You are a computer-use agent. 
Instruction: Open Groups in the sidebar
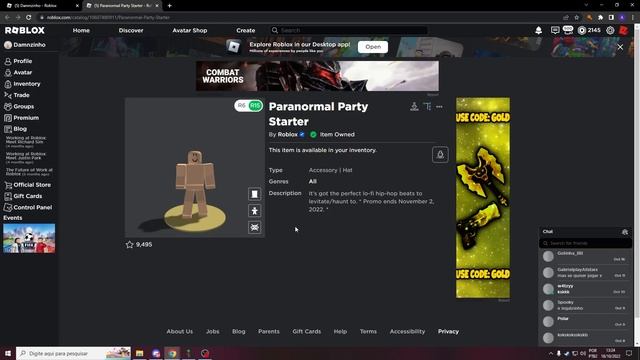(19, 106)
